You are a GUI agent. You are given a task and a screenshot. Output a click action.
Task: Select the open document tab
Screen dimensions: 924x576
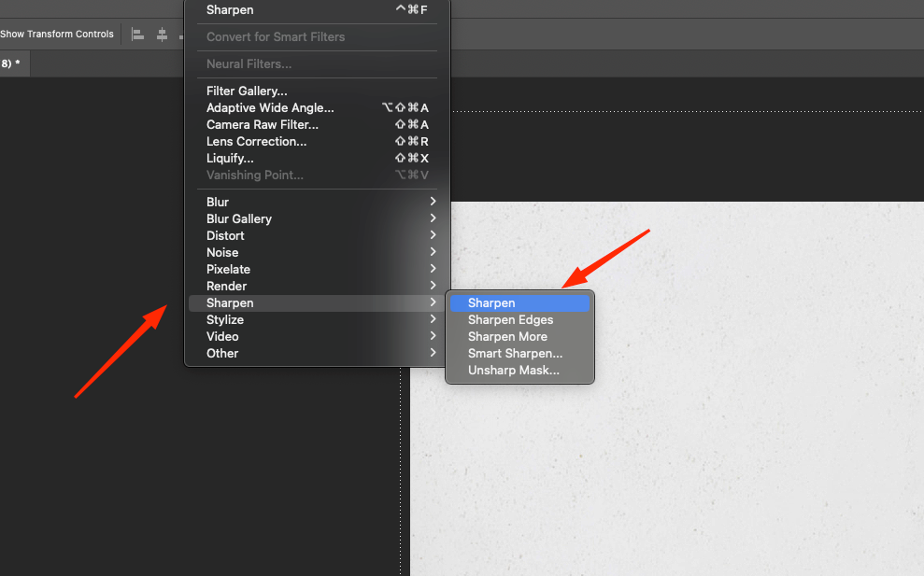click(13, 63)
